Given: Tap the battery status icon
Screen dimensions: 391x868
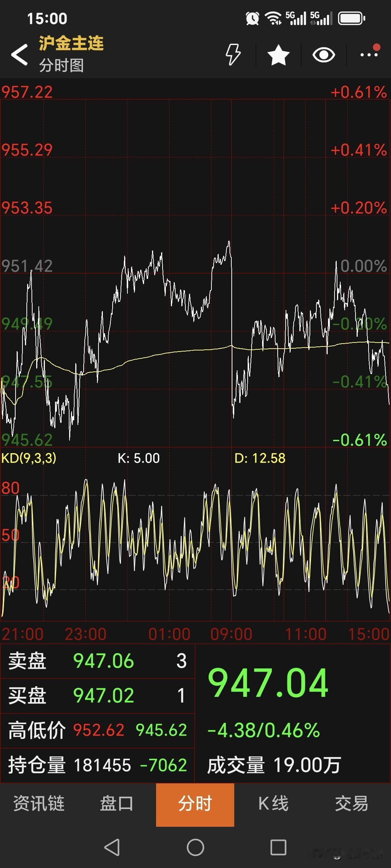Looking at the screenshot, I should (x=352, y=18).
